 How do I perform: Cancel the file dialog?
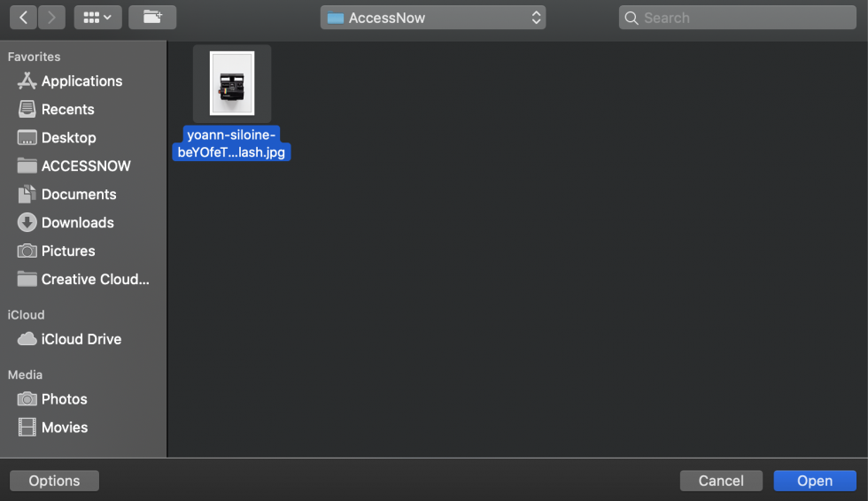(x=721, y=481)
